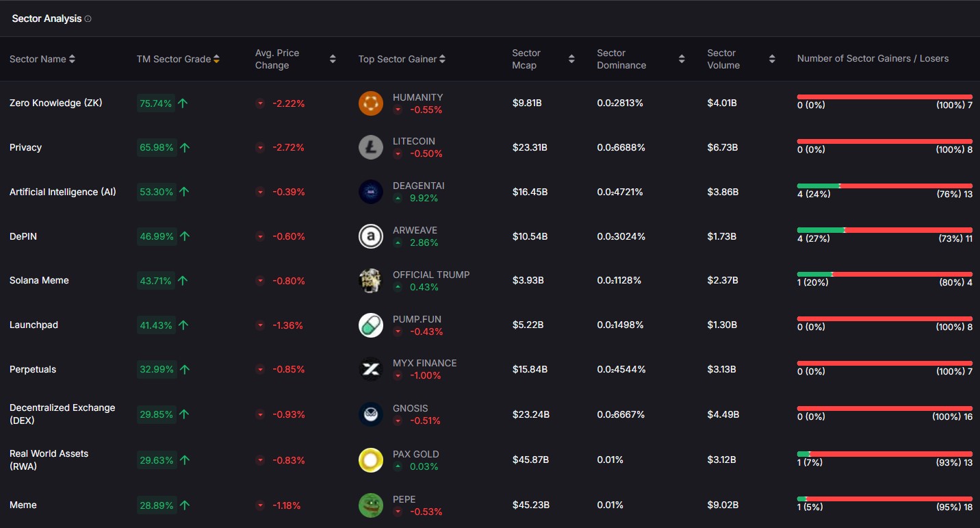980x528 pixels.
Task: Click the info icon beside Sector Analysis
Action: (x=88, y=19)
